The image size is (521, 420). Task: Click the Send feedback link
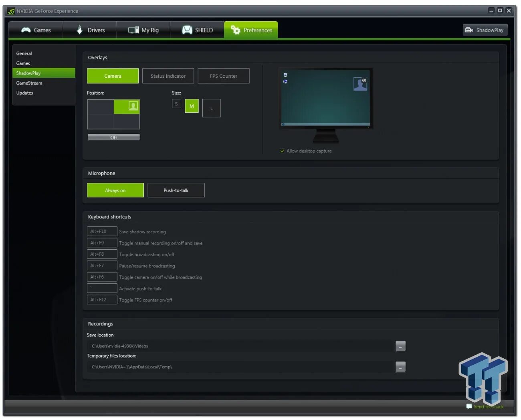pos(489,407)
